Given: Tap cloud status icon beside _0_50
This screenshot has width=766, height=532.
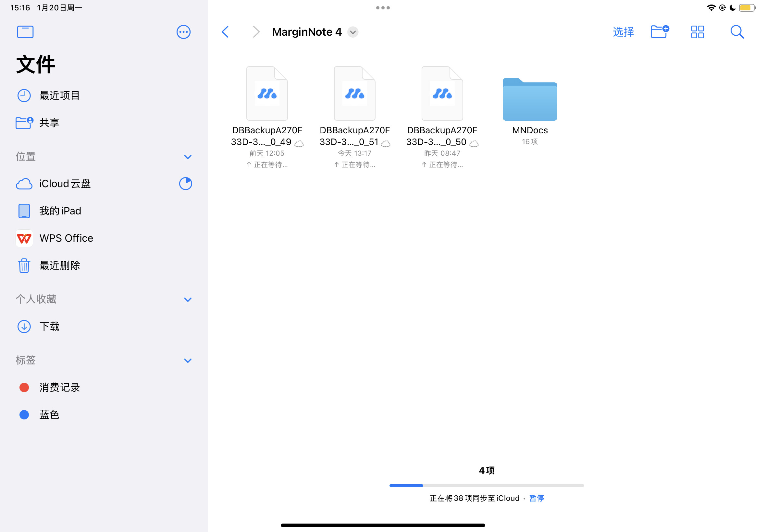Looking at the screenshot, I should click(x=474, y=144).
